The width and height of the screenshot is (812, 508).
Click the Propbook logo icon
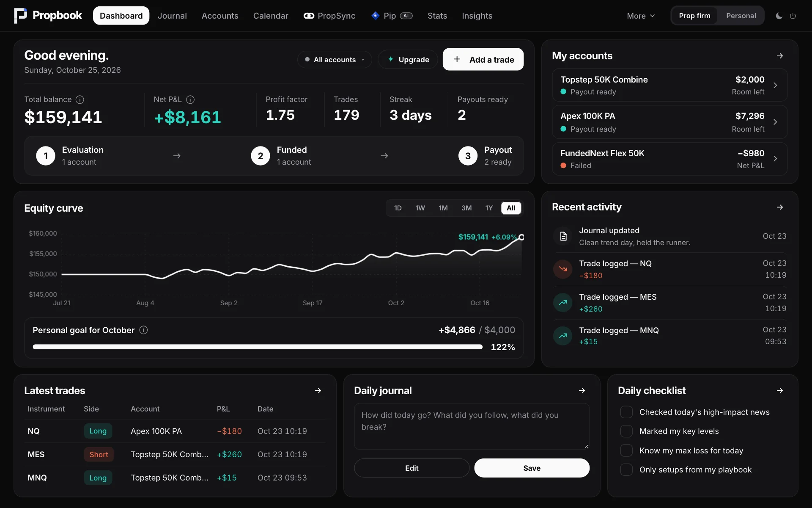(20, 16)
